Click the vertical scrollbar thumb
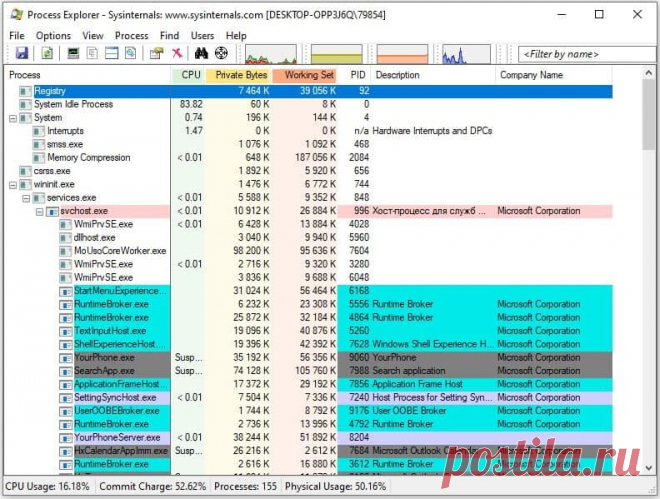 (649, 114)
